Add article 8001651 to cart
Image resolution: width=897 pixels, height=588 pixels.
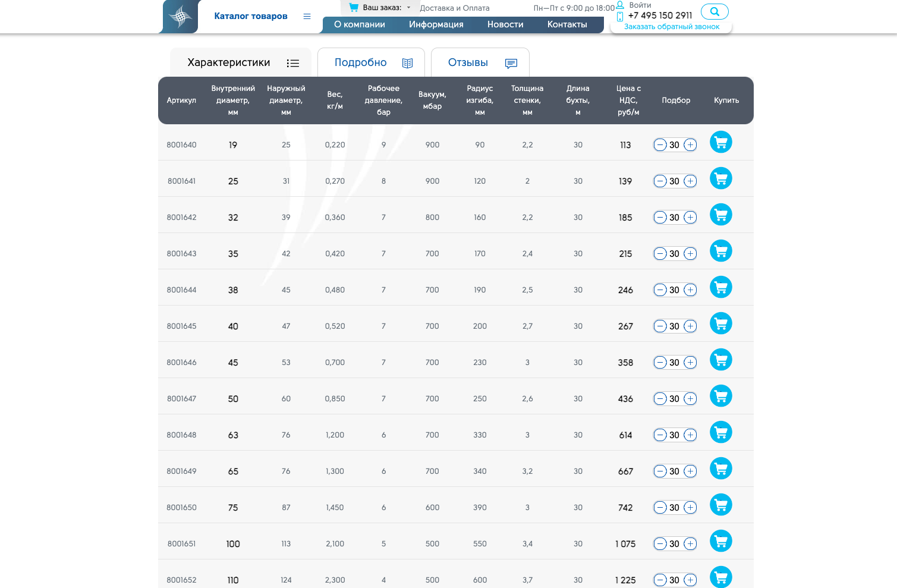pyautogui.click(x=720, y=541)
